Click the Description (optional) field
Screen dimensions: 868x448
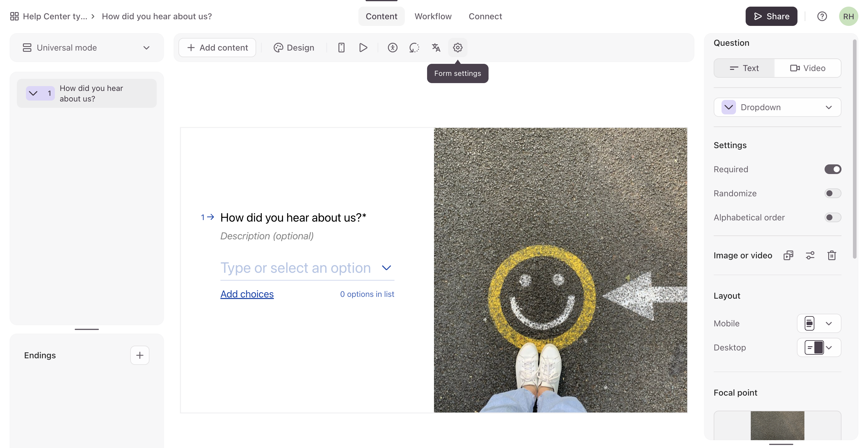point(266,236)
